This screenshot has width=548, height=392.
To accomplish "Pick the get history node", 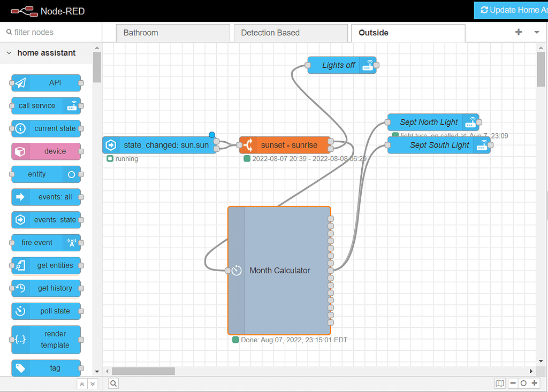I will click(45, 288).
